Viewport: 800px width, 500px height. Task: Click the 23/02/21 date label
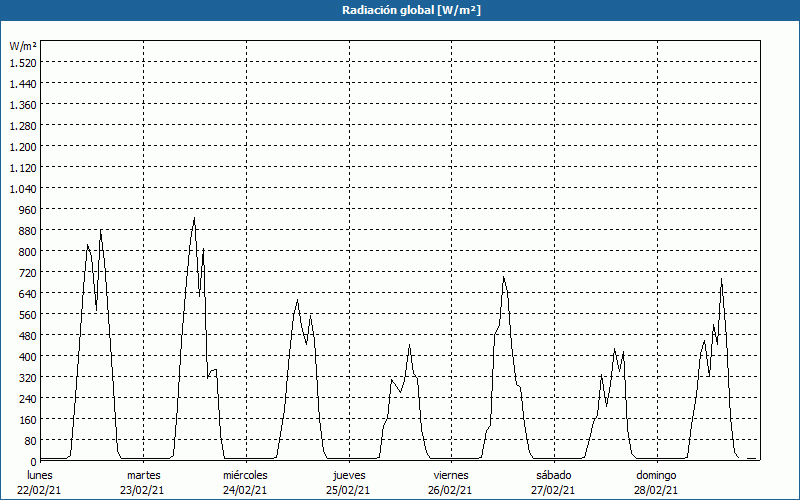(142, 490)
